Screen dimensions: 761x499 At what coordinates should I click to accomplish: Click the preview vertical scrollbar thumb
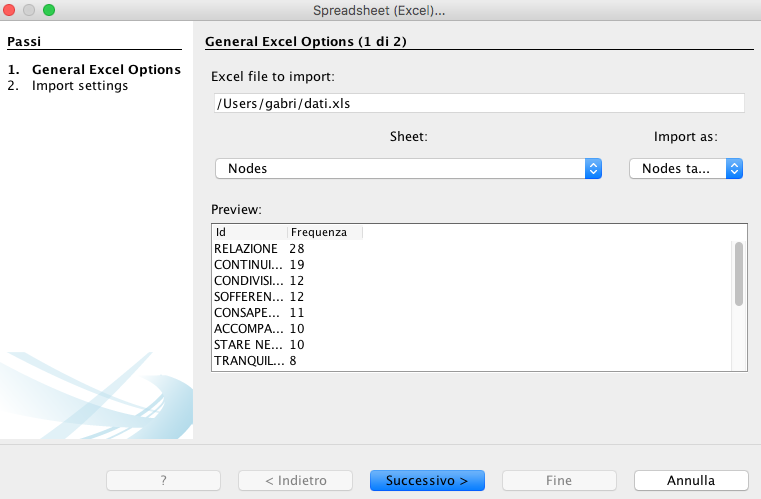coord(739,274)
